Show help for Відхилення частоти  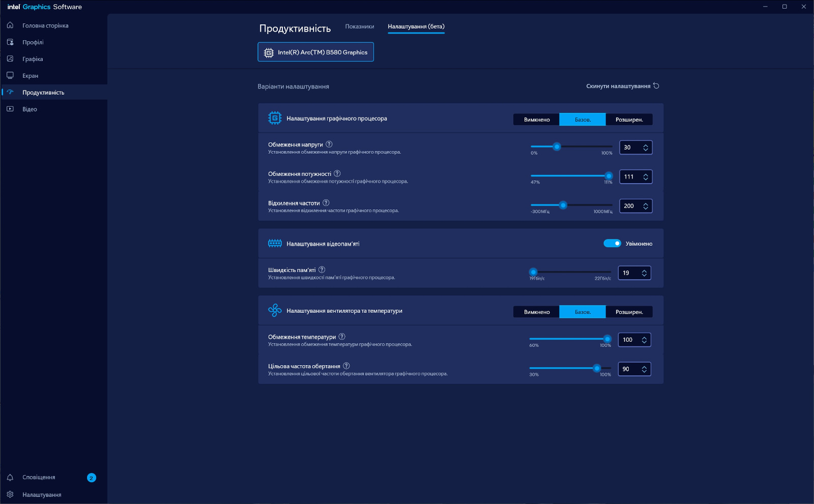coord(326,203)
